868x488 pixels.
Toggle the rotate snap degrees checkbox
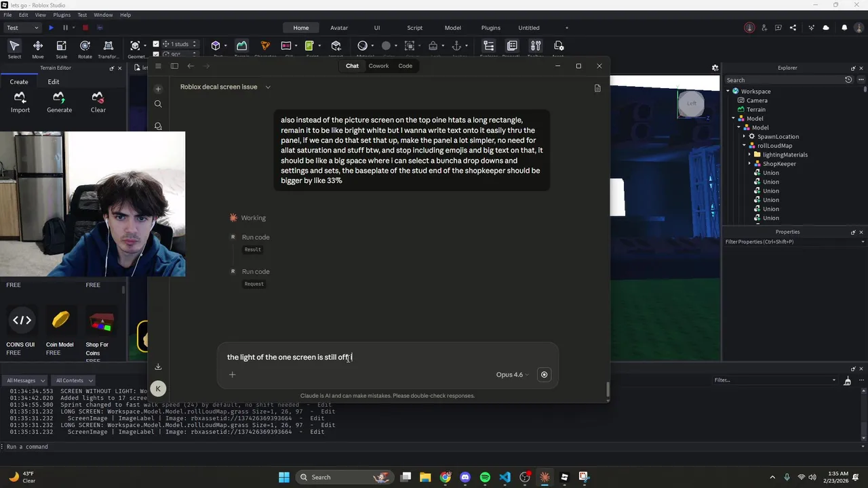pos(156,54)
